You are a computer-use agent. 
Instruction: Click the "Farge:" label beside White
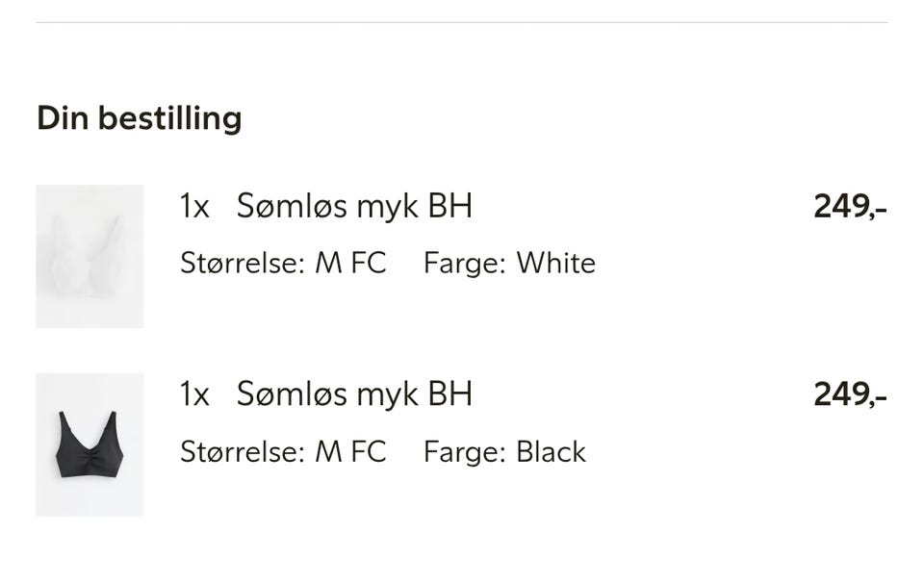coord(464,264)
